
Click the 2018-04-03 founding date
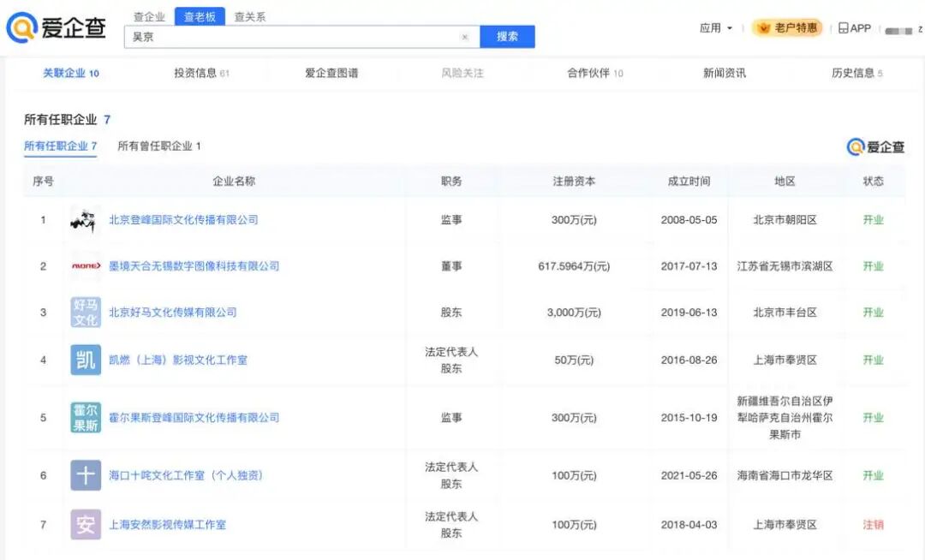[689, 525]
